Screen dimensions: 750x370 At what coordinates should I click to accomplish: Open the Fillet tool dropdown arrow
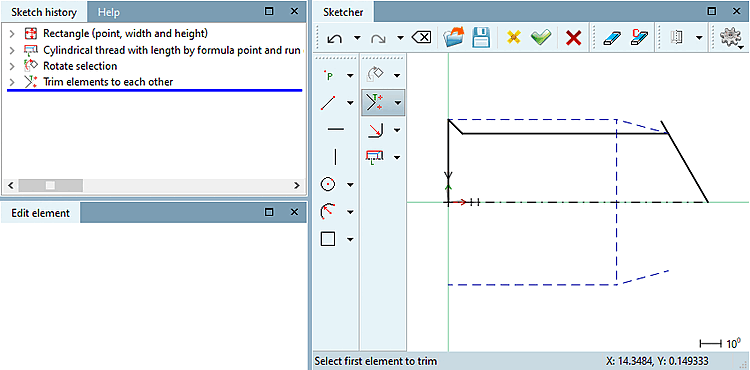[397, 130]
